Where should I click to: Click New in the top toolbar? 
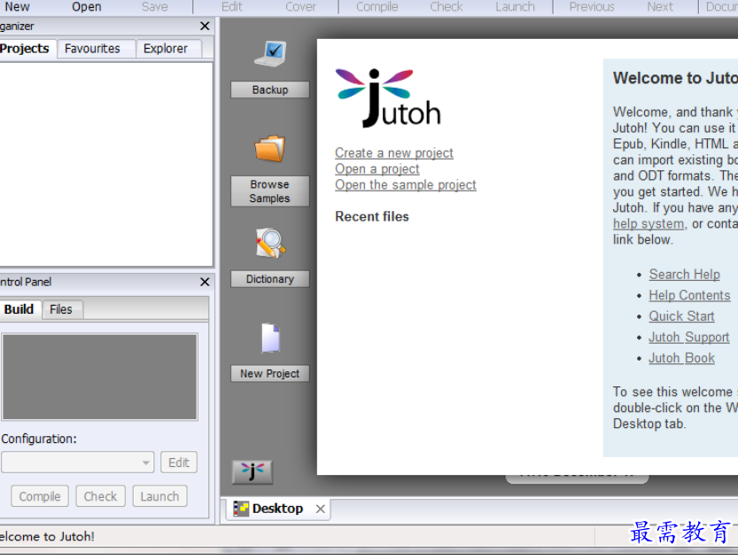(x=17, y=7)
